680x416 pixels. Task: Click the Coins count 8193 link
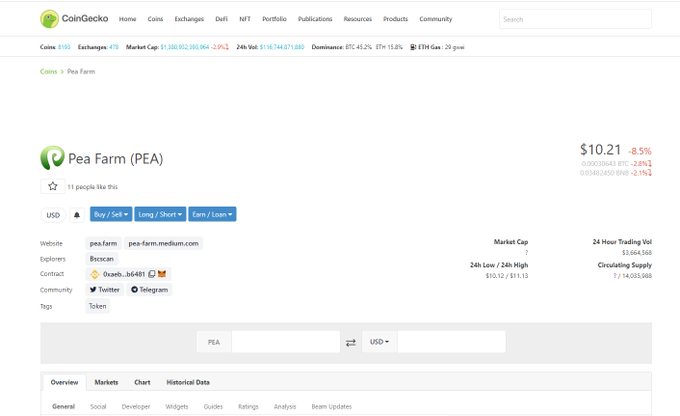[64, 47]
